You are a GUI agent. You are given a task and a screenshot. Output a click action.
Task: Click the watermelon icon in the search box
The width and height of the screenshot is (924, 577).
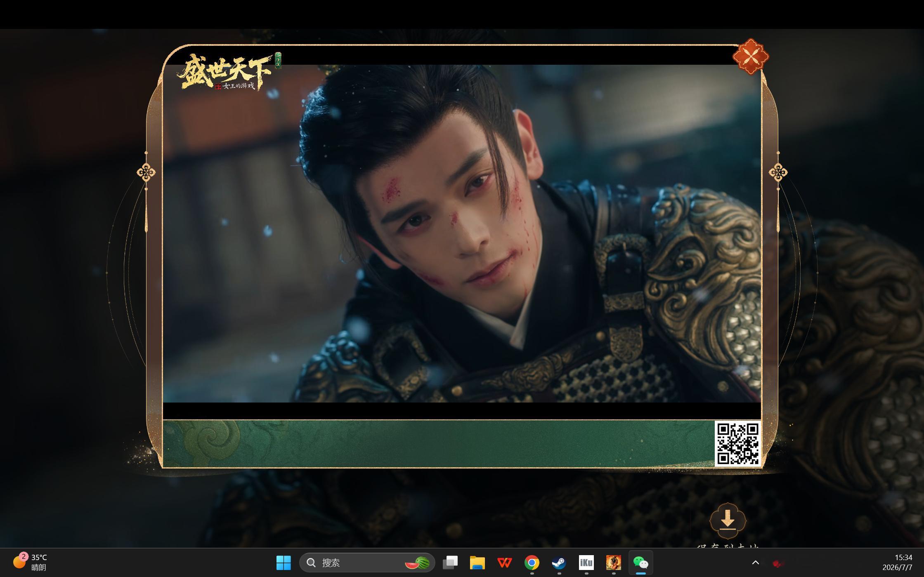click(417, 563)
